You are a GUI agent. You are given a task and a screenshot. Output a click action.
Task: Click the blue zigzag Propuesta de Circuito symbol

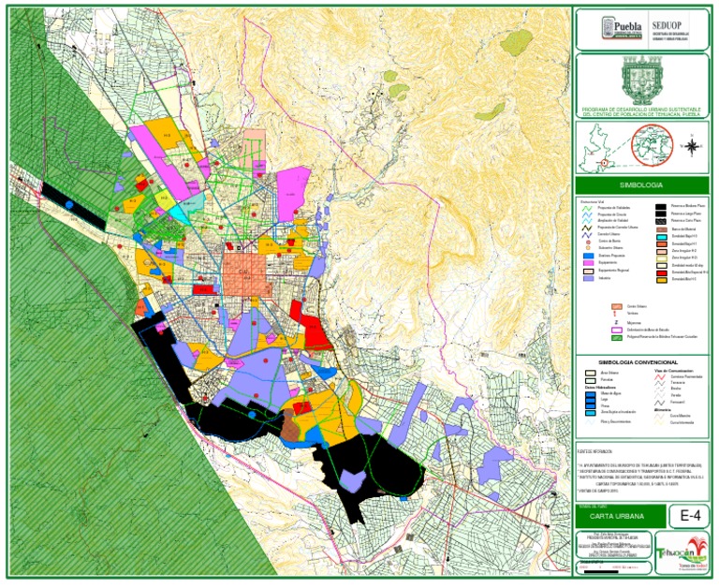point(587,214)
